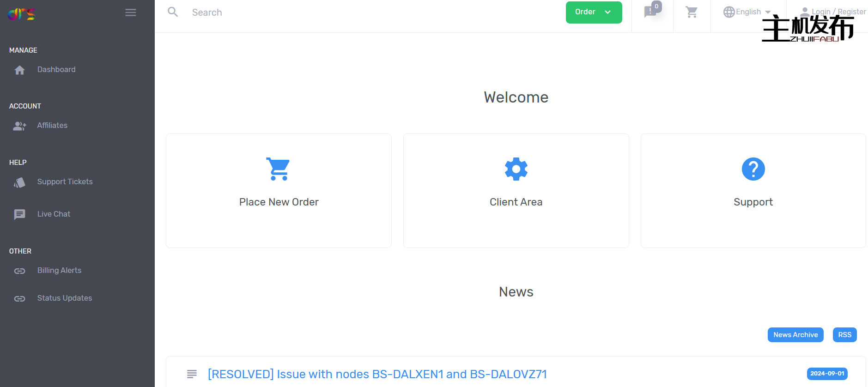Image resolution: width=868 pixels, height=387 pixels.
Task: Open the shopping cart icon in header
Action: point(692,12)
